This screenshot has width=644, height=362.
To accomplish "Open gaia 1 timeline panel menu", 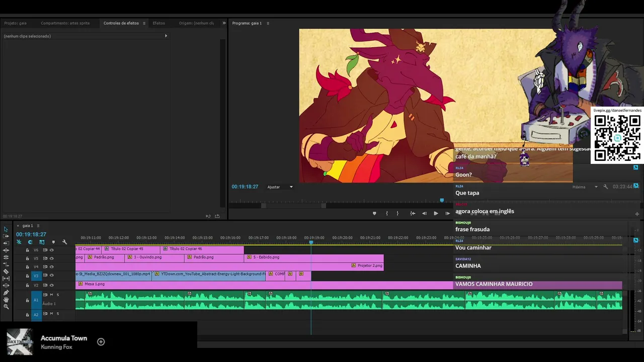I will pos(38,226).
